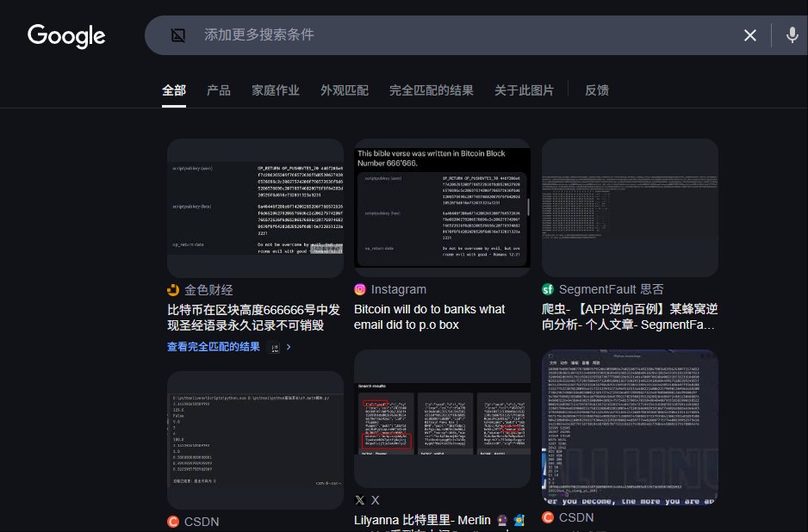This screenshot has width=808, height=532.
Task: Click the 金色财经 favicon icon
Action: click(x=173, y=290)
